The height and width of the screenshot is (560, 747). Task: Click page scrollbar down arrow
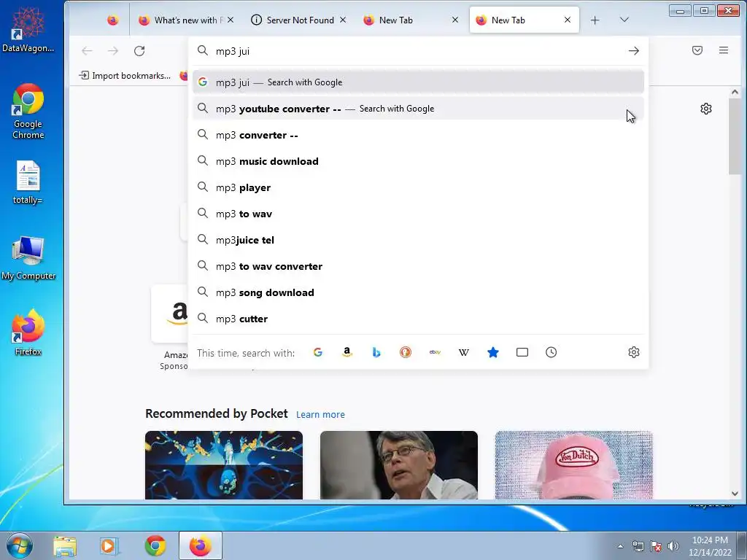[735, 494]
